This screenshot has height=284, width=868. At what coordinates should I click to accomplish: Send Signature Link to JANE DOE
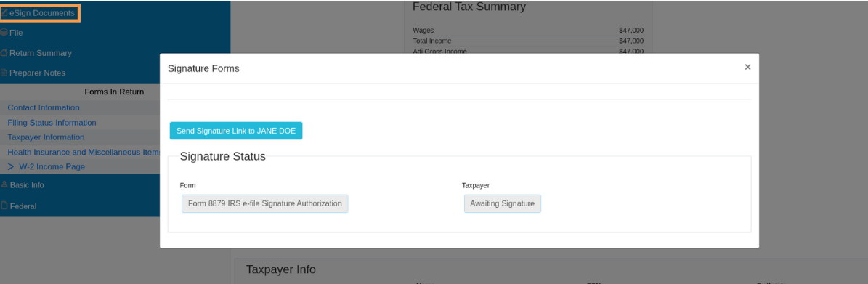tap(236, 131)
